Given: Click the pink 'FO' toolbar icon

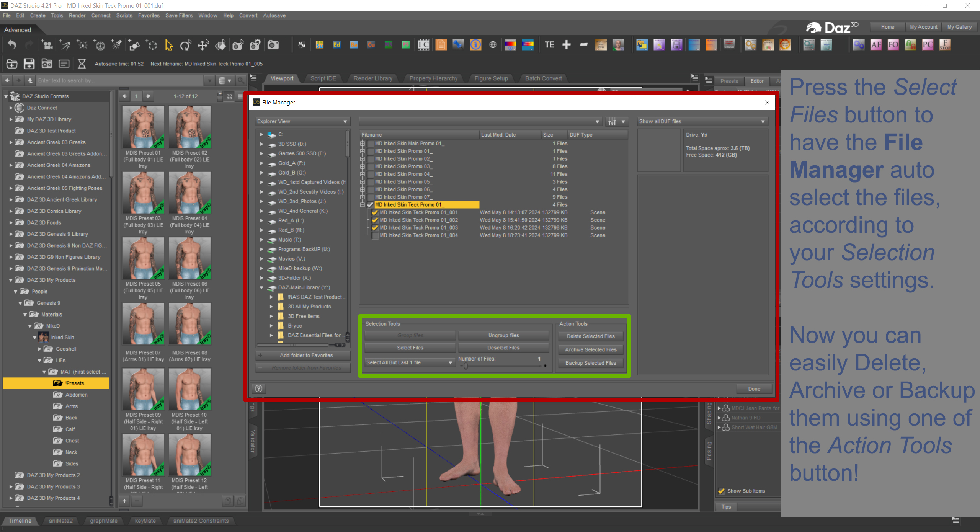Looking at the screenshot, I should click(893, 45).
